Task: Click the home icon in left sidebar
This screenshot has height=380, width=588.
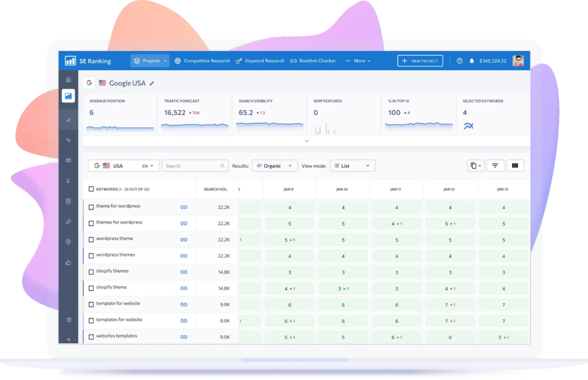Action: (x=68, y=79)
